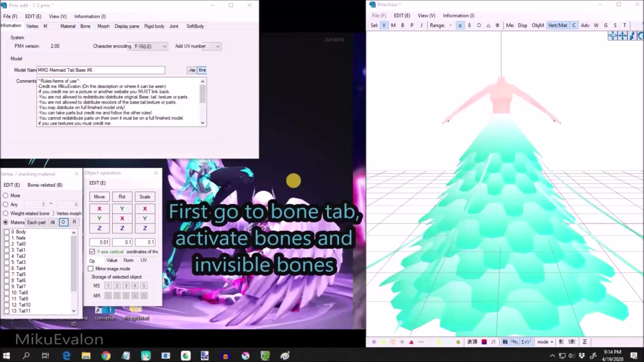
Task: Select the red material color swatch
Action: coord(484,342)
